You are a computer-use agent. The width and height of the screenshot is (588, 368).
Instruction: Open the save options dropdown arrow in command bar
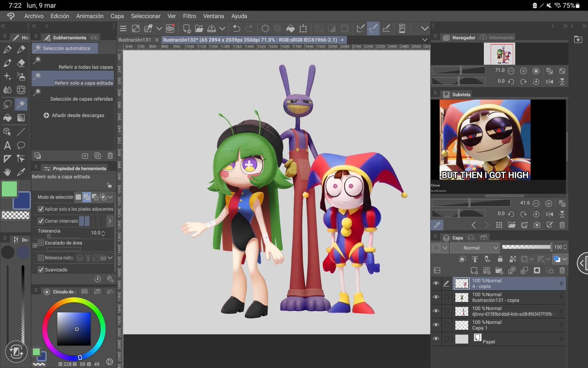click(222, 28)
